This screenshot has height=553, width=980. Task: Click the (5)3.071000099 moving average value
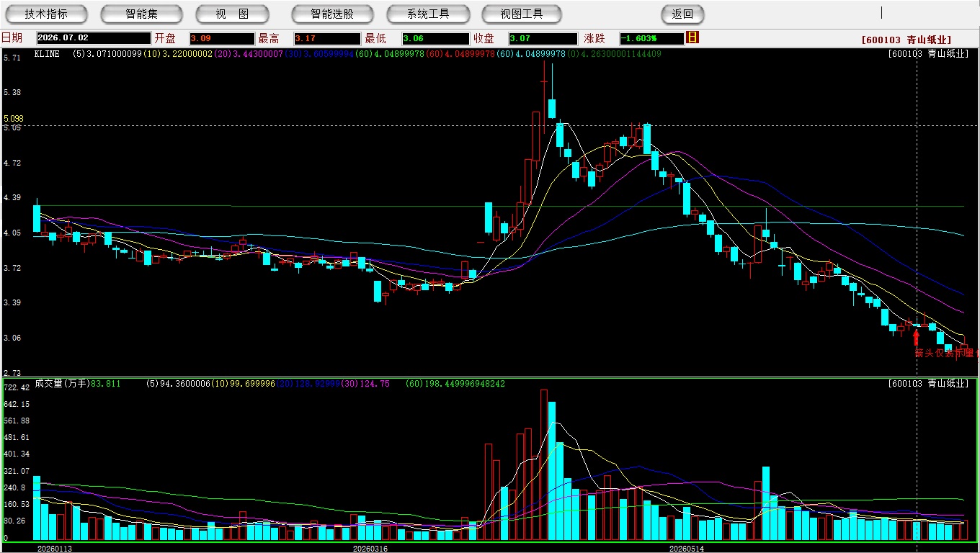pyautogui.click(x=107, y=54)
